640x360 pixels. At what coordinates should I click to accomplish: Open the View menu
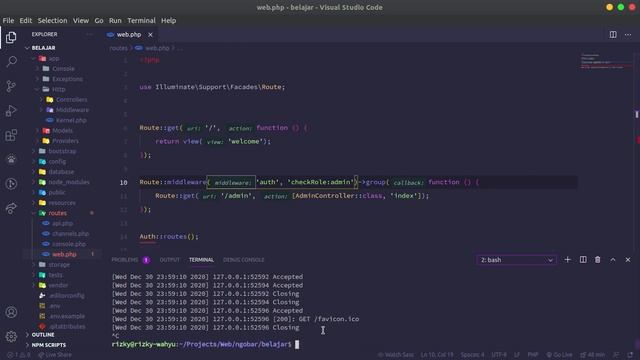click(81, 20)
